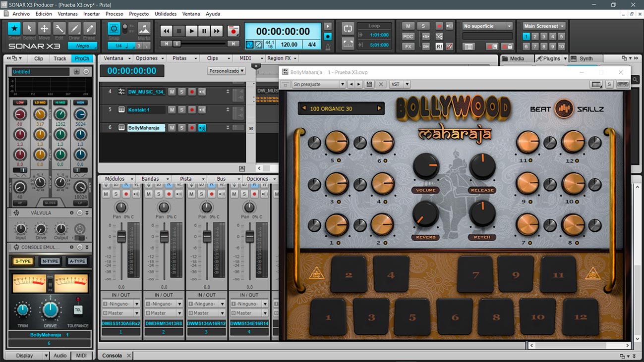Pause playback in the transport
Screen dimensions: 644x362
coord(204,31)
